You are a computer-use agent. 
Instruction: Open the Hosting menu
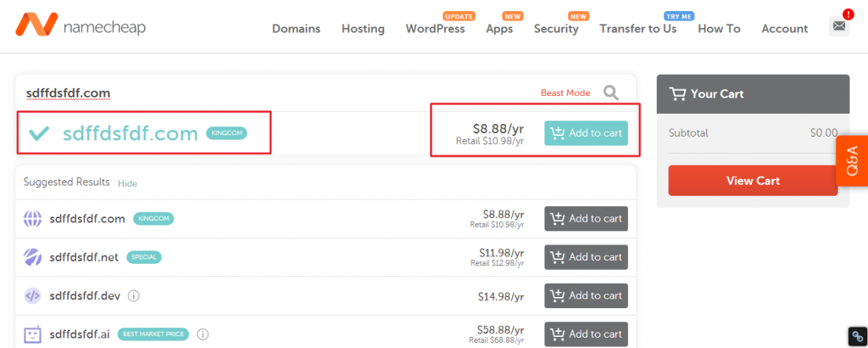pos(363,29)
